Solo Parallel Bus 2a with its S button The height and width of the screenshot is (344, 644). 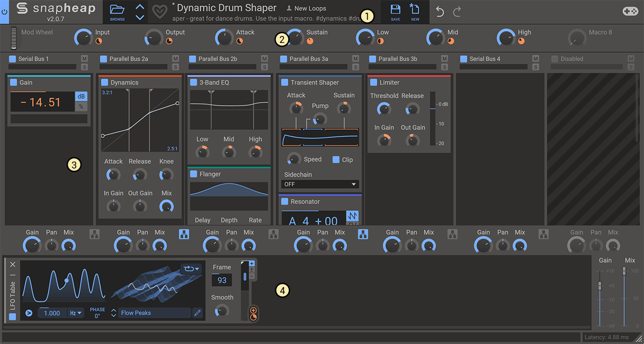[175, 66]
